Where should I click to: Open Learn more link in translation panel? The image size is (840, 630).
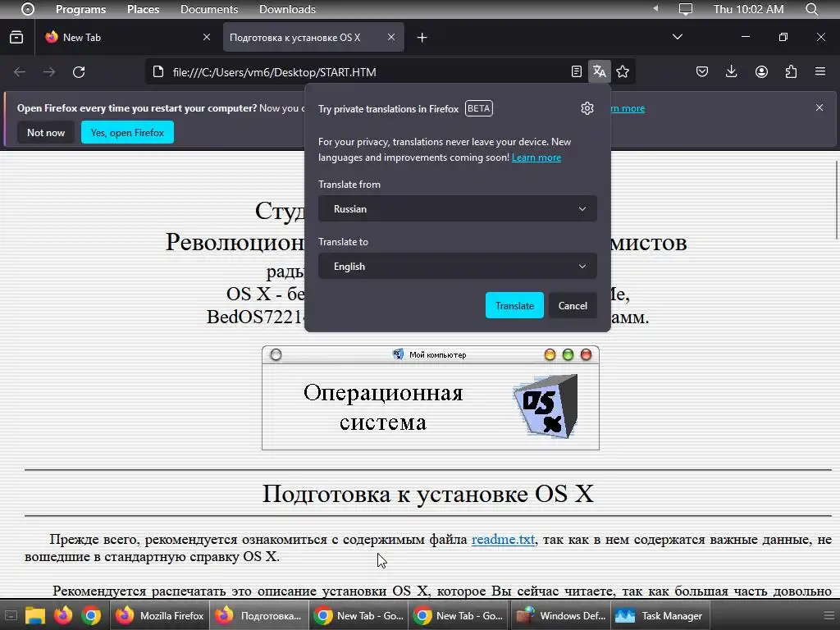tap(536, 157)
